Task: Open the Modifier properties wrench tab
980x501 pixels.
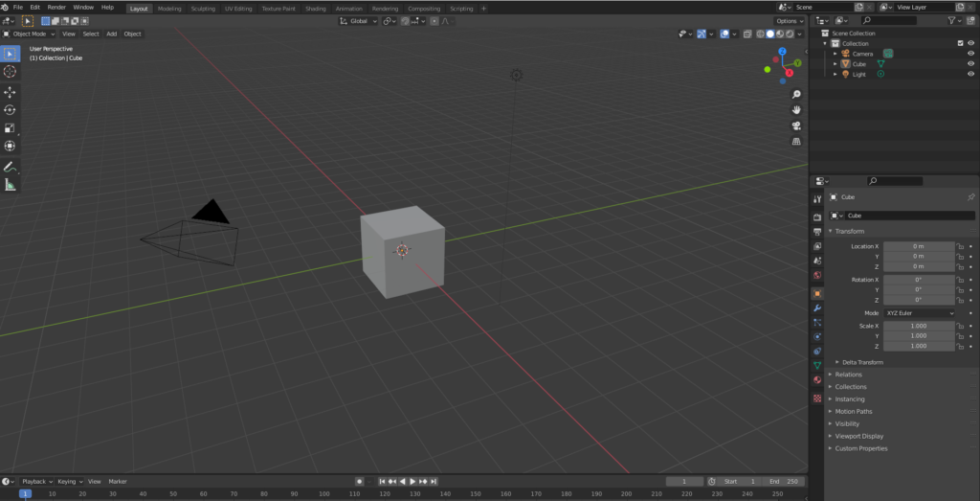Action: tap(817, 308)
